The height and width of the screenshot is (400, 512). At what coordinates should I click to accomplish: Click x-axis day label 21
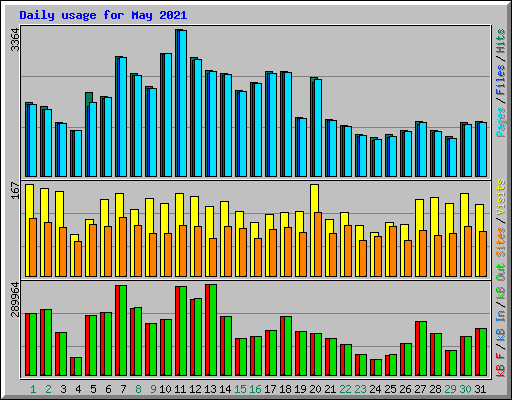330,389
